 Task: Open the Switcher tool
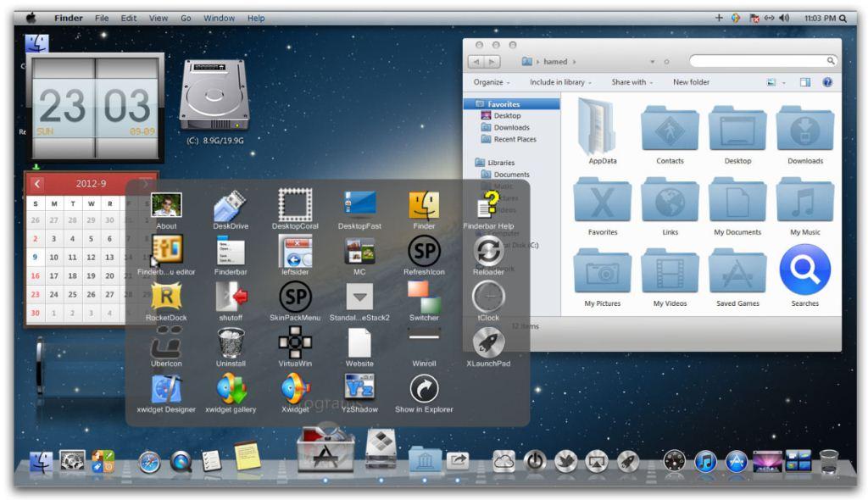423,298
